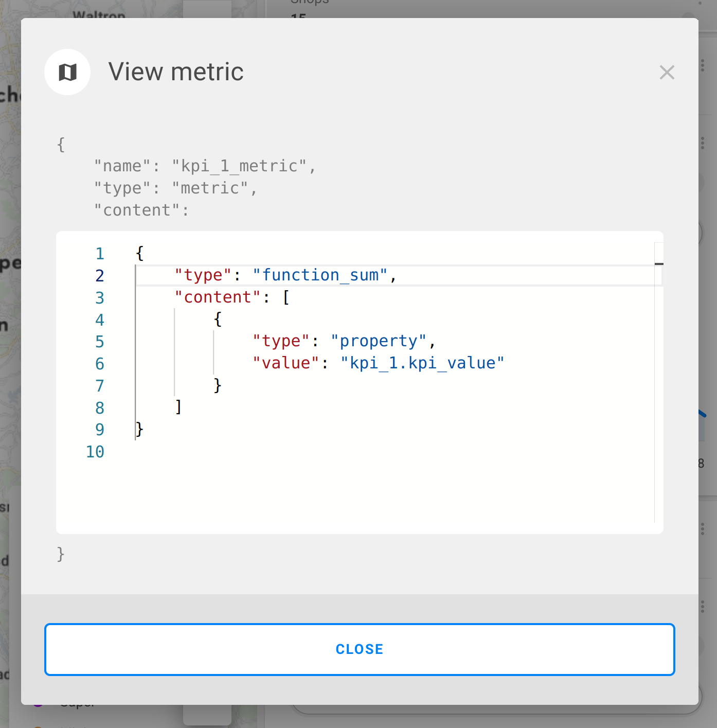Viewport: 717px width, 728px height.
Task: Click the editor's overview ruler cursor marker
Action: point(659,264)
